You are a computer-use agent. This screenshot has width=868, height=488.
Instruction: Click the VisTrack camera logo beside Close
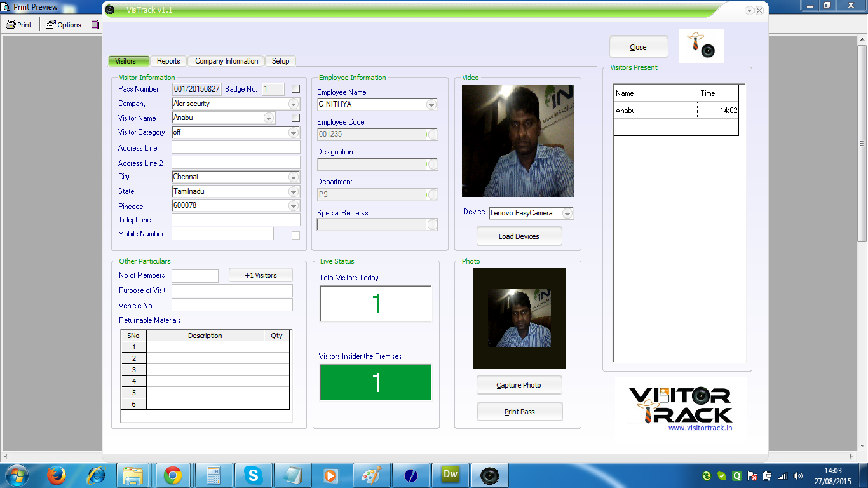point(701,46)
